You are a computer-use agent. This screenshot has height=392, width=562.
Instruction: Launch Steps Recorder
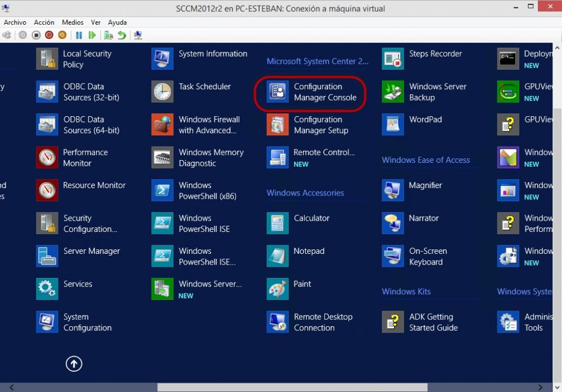[x=422, y=59]
